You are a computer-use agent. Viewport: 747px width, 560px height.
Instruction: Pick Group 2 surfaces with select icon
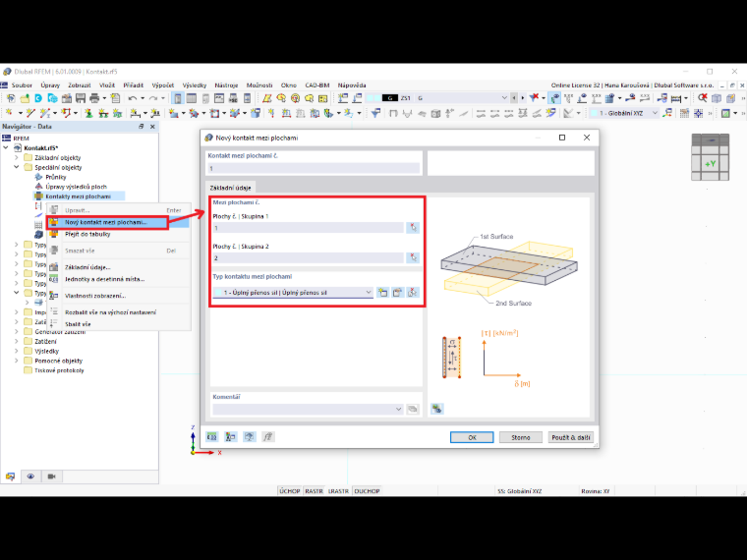tap(413, 257)
